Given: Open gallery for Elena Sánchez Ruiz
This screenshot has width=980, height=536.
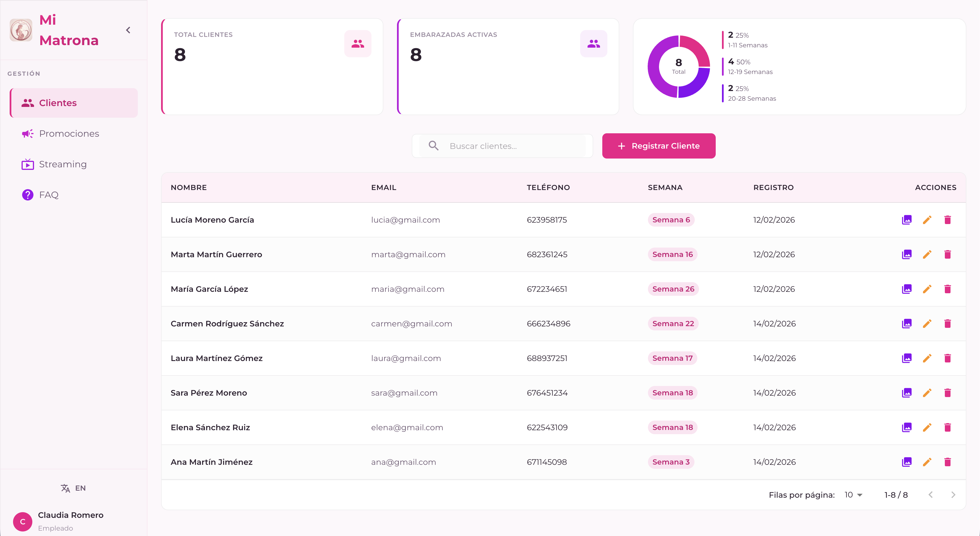Looking at the screenshot, I should (907, 427).
